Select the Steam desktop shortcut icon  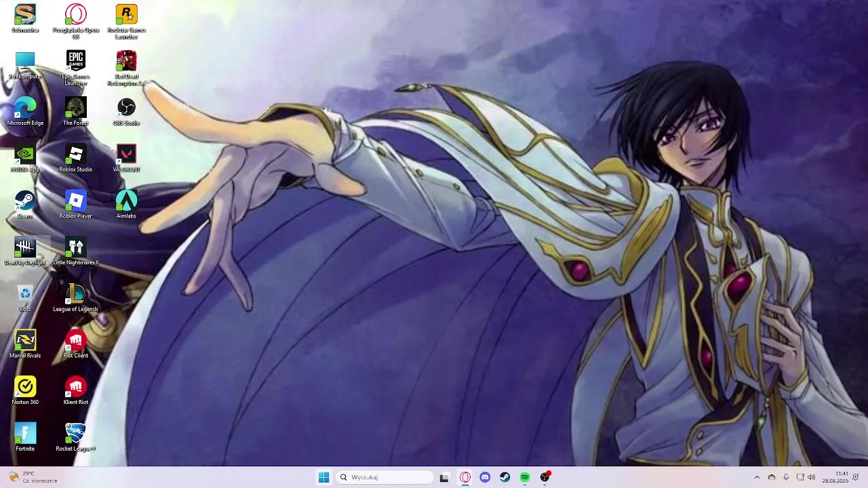[x=25, y=205]
